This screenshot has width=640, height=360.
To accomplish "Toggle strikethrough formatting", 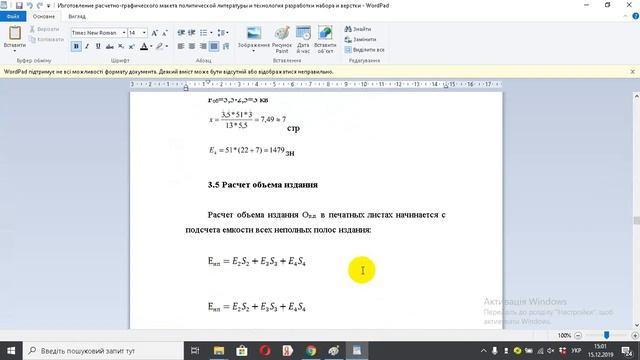I will coord(109,46).
